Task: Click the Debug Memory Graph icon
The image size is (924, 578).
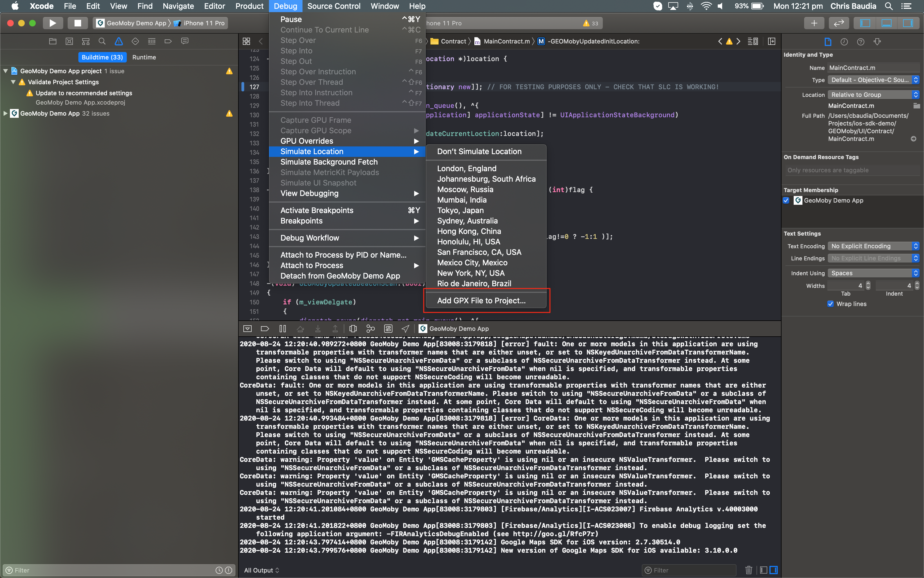Action: [370, 328]
